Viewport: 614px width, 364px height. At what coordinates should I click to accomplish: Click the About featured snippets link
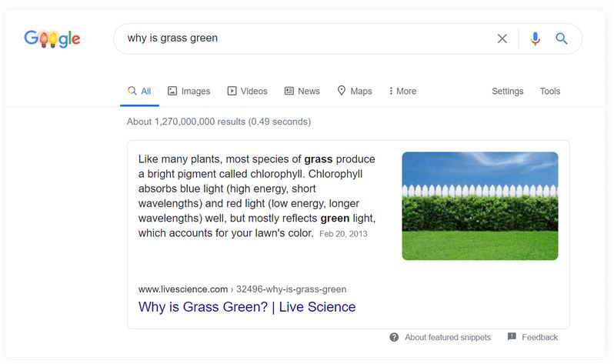coord(448,337)
